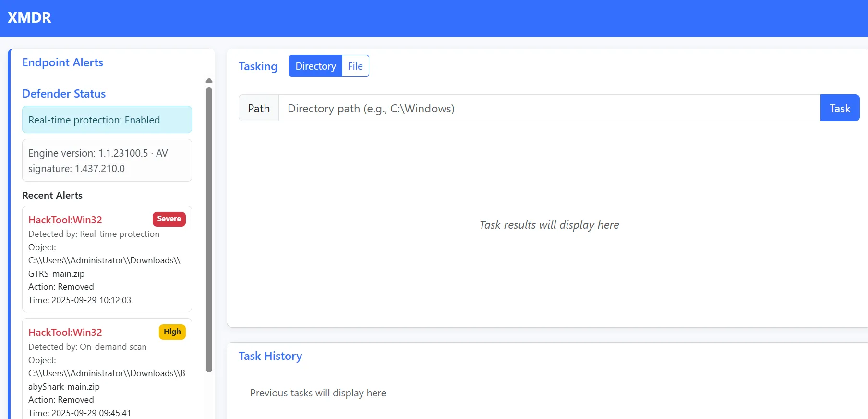
Task: Switch tasking mode to File
Action: point(355,66)
